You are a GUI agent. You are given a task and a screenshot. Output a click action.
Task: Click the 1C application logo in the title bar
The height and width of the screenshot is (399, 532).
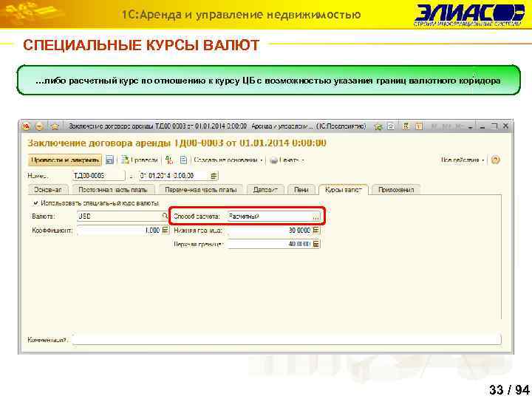click(x=27, y=126)
